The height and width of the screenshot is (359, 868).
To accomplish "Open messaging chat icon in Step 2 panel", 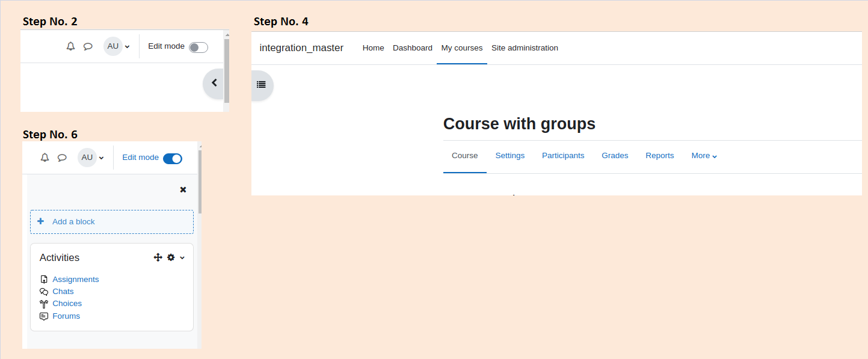I will [x=88, y=46].
